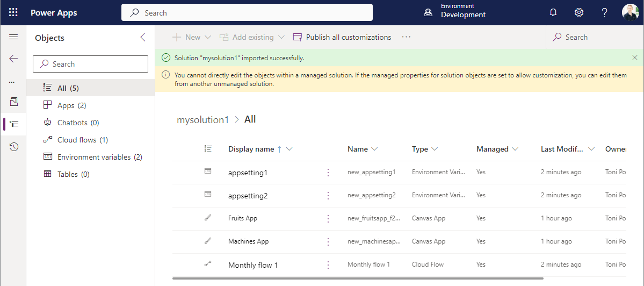Click the Objects panel search field
This screenshot has height=286, width=644.
pyautogui.click(x=91, y=64)
